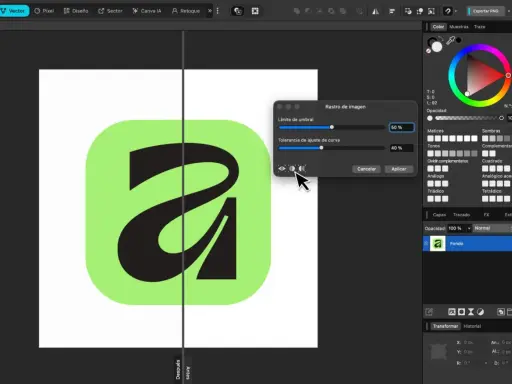Select the Transformar panel tab
The image size is (512, 384).
pos(445,326)
